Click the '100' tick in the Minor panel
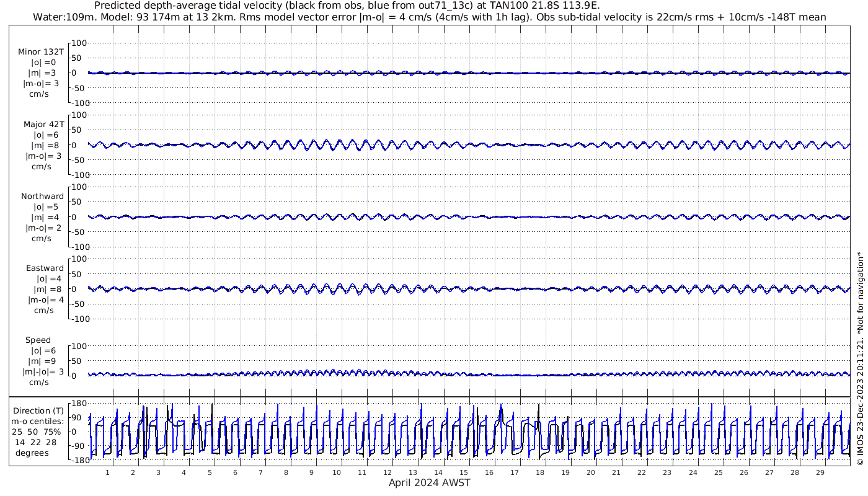The width and height of the screenshot is (868, 496). (x=79, y=43)
